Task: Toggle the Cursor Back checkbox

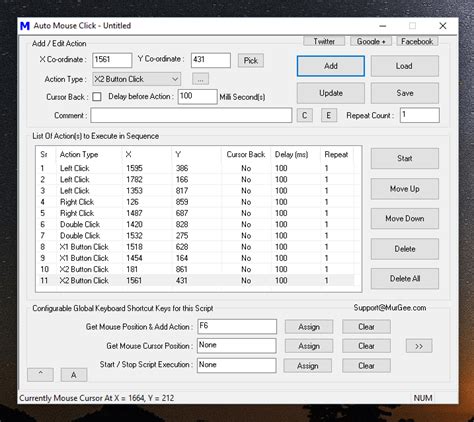Action: coord(97,97)
